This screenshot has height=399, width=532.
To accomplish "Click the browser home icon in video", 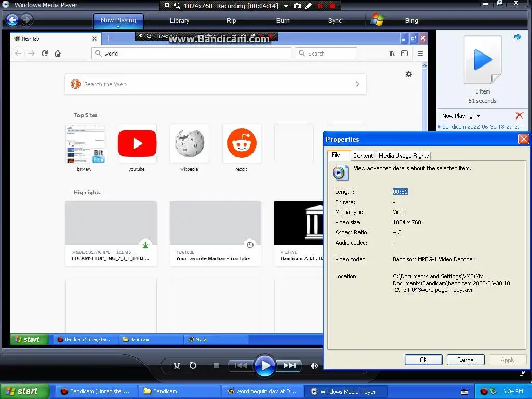I will pyautogui.click(x=58, y=54).
